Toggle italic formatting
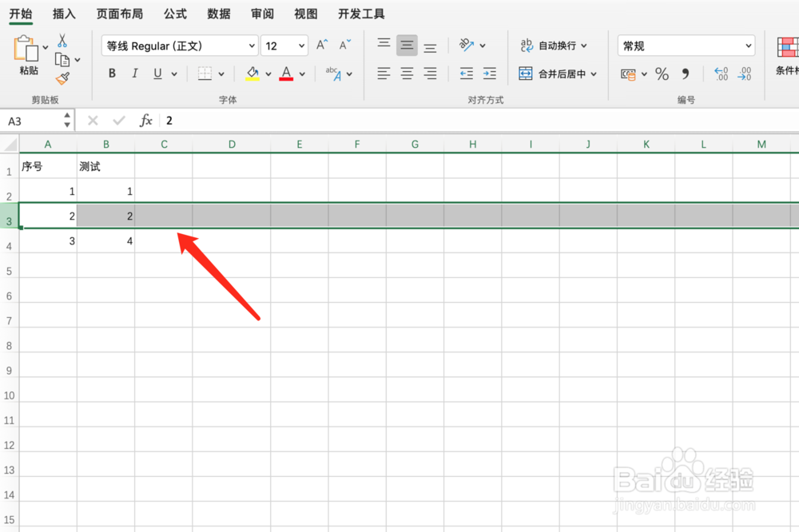 point(134,73)
